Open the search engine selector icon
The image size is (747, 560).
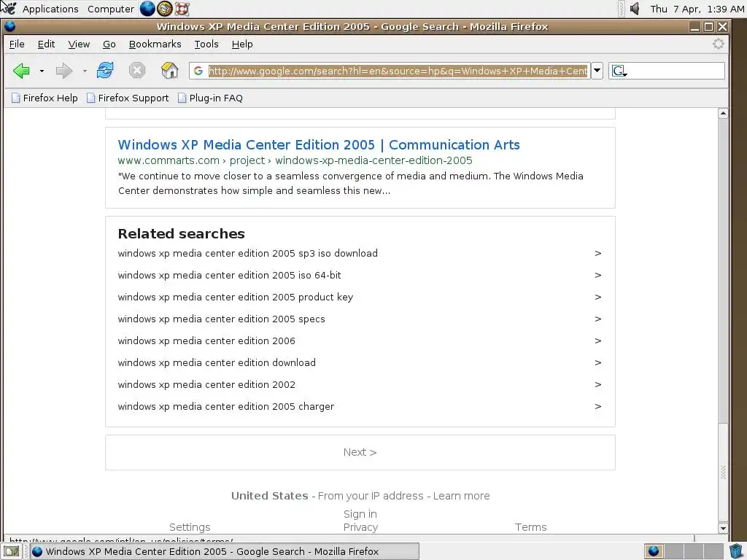point(619,71)
